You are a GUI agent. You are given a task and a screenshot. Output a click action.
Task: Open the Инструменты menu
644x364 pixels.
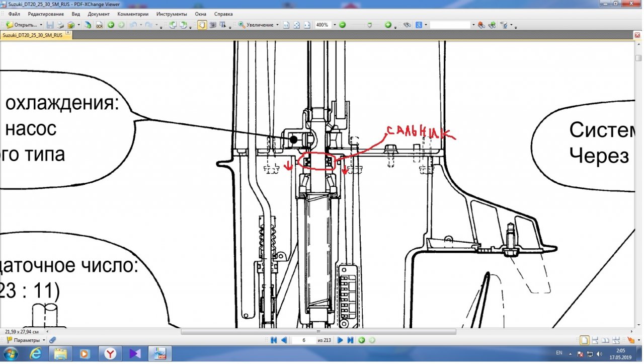click(172, 14)
